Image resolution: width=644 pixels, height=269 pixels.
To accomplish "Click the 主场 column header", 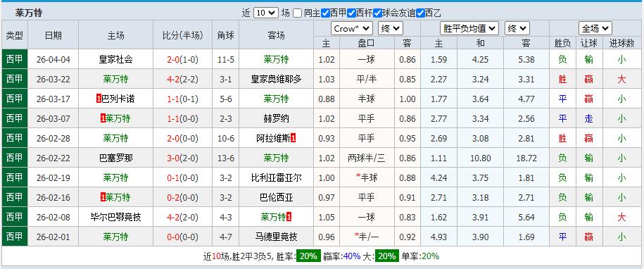I will coord(116,35).
